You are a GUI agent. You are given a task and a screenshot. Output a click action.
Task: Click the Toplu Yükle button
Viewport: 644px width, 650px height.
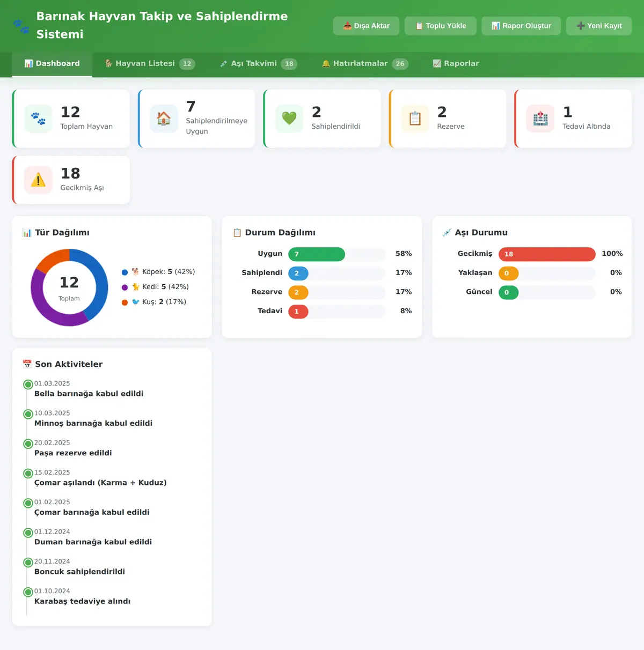[x=441, y=26]
